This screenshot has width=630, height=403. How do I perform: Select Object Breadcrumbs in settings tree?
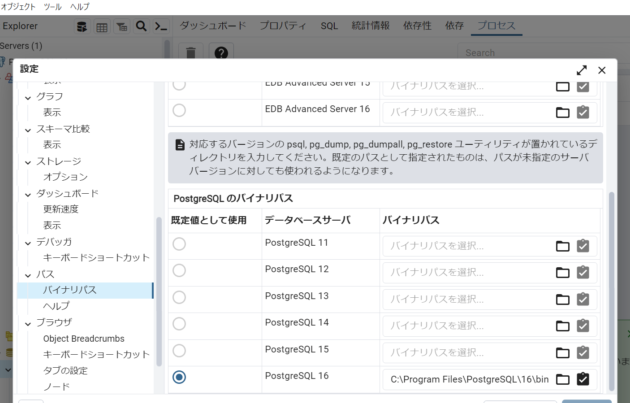tap(84, 339)
